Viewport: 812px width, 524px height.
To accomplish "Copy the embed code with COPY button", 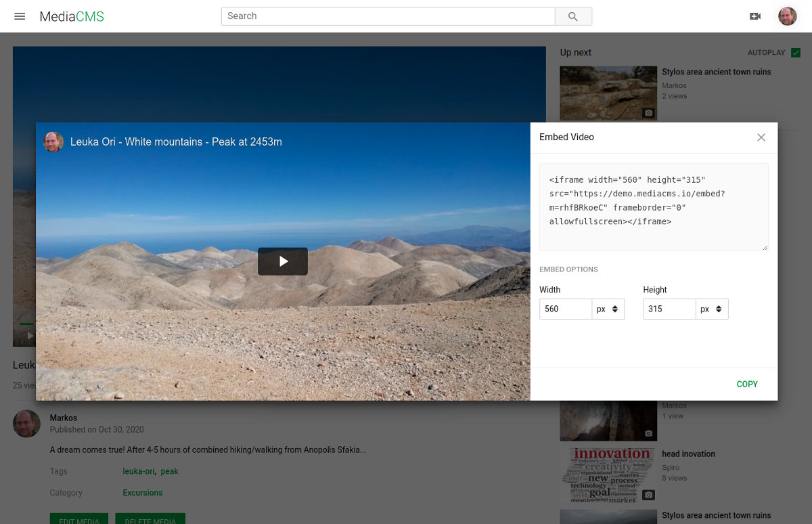I will pos(747,384).
